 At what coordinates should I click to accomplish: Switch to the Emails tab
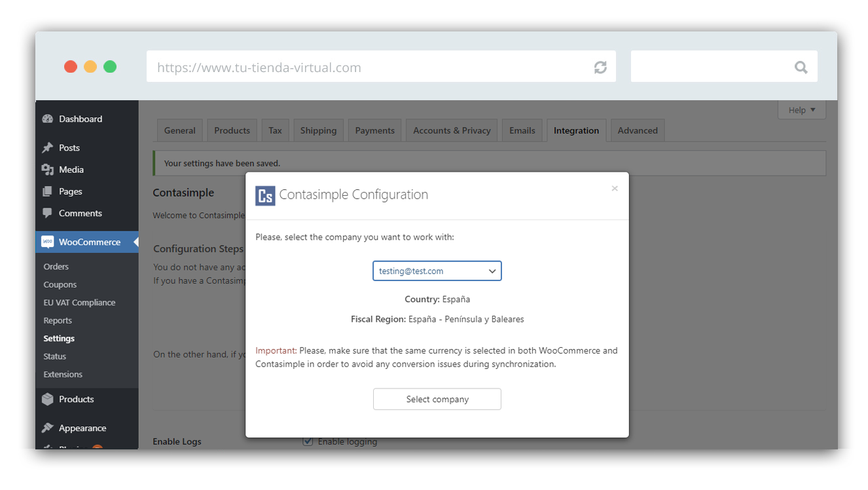(522, 130)
